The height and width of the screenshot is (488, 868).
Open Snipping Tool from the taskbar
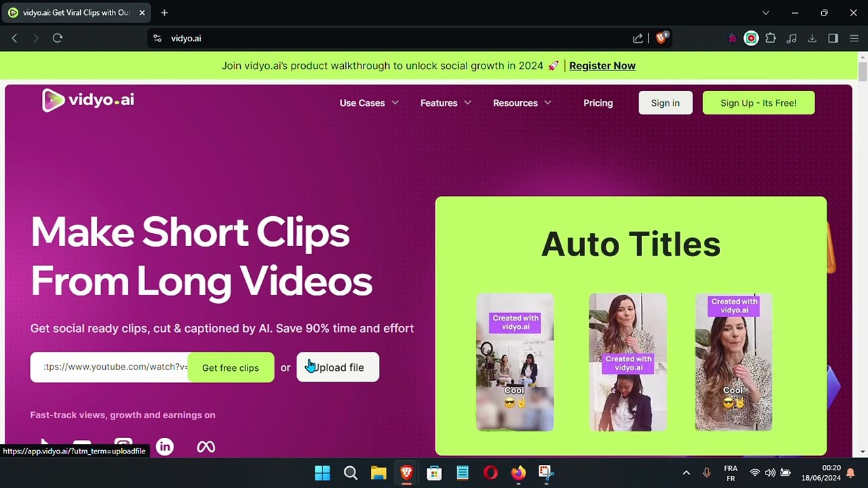(x=546, y=472)
